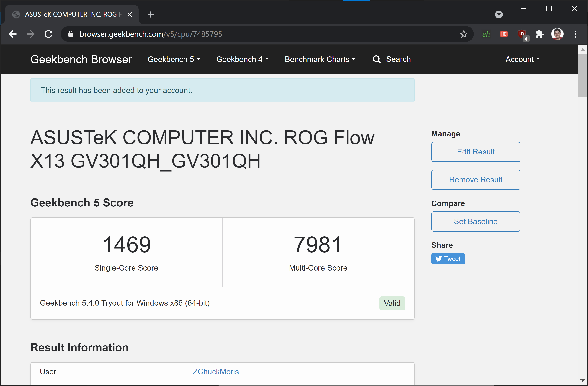
Task: Click the 7981 multi-core score
Action: pyautogui.click(x=318, y=245)
